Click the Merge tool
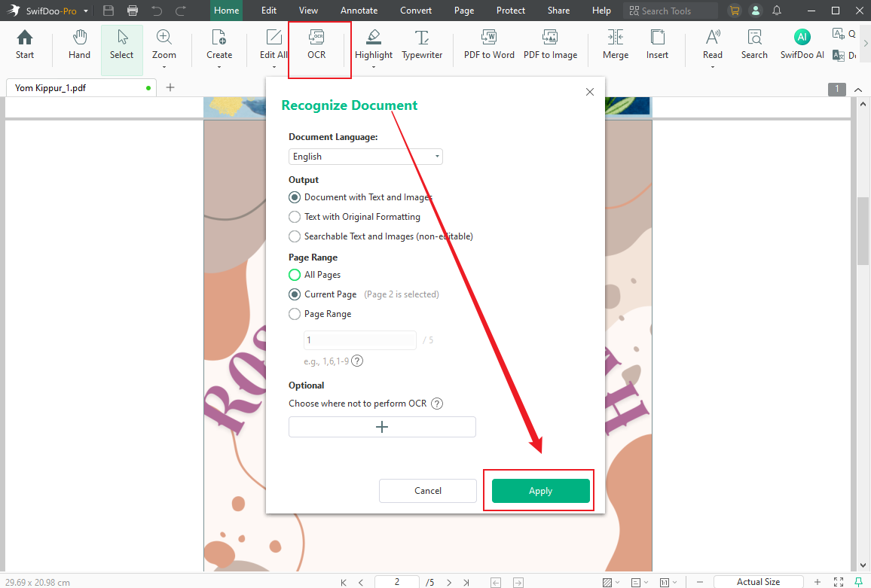 (x=615, y=44)
